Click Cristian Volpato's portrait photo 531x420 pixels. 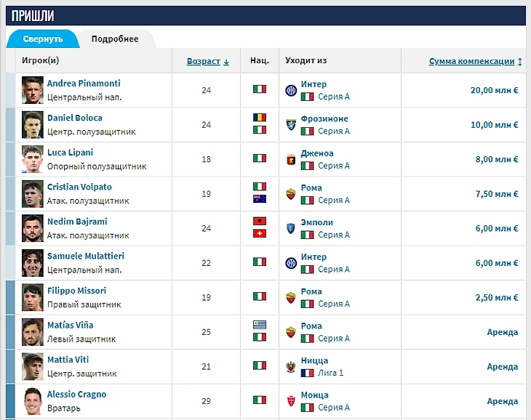click(x=33, y=194)
